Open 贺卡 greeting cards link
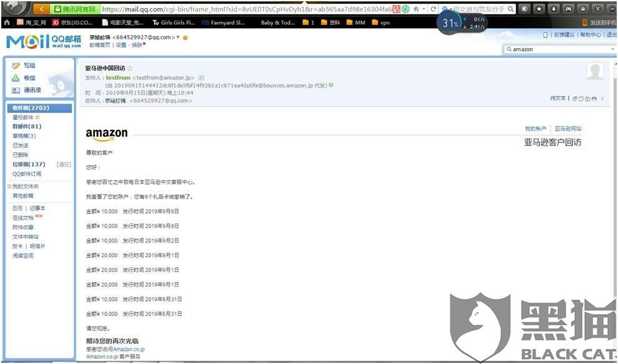The height and width of the screenshot is (364, 618). 17,246
